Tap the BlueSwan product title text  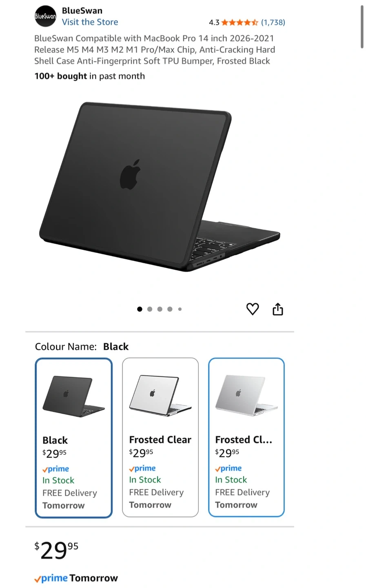coord(155,50)
